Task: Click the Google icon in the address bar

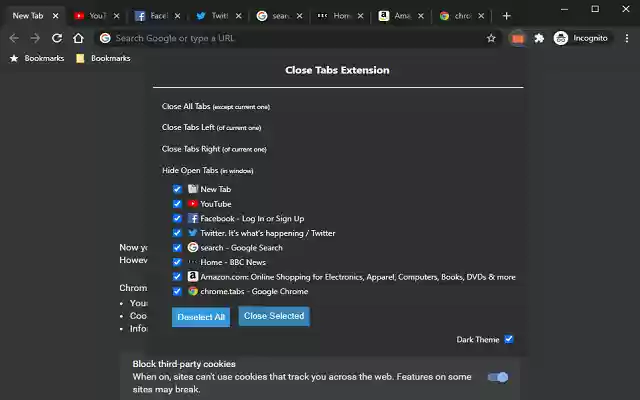Action: pyautogui.click(x=105, y=38)
